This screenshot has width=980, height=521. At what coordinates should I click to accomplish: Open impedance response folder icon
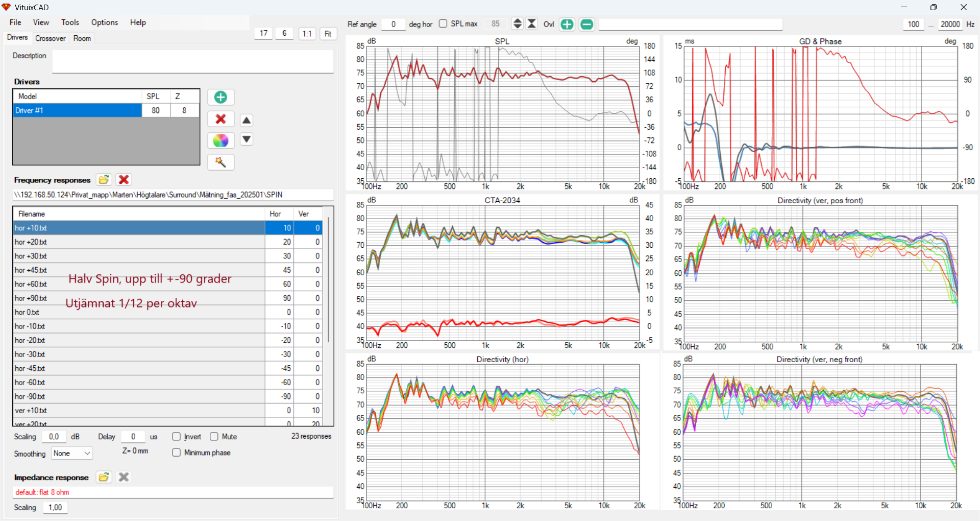pyautogui.click(x=104, y=477)
